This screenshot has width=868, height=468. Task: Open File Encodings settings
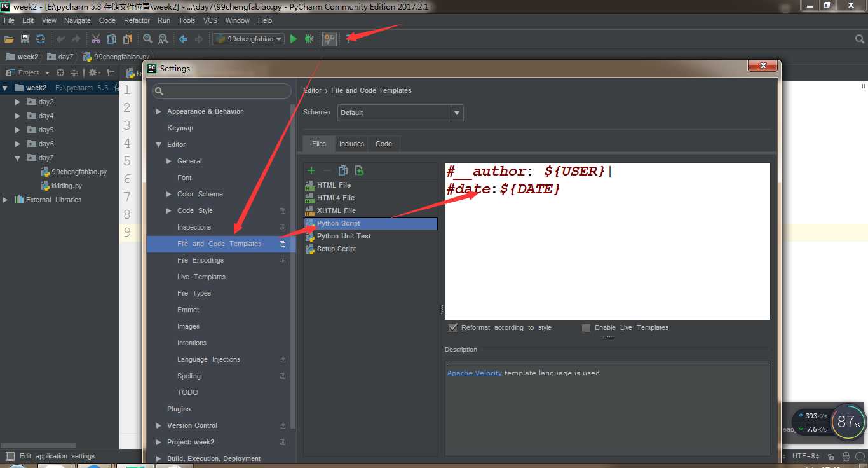(200, 260)
